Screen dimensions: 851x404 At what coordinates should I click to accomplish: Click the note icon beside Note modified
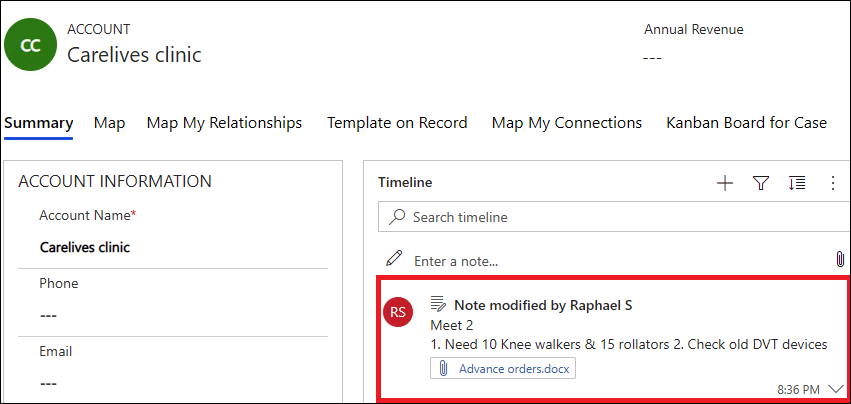pyautogui.click(x=438, y=304)
